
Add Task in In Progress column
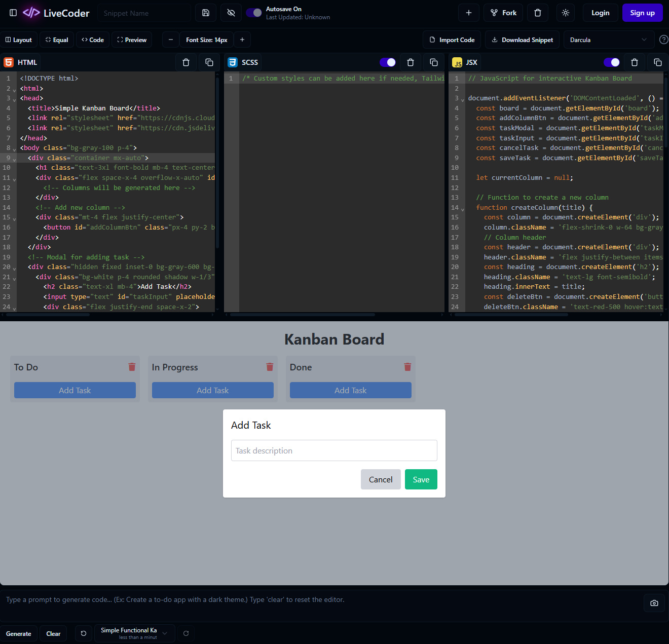(213, 390)
